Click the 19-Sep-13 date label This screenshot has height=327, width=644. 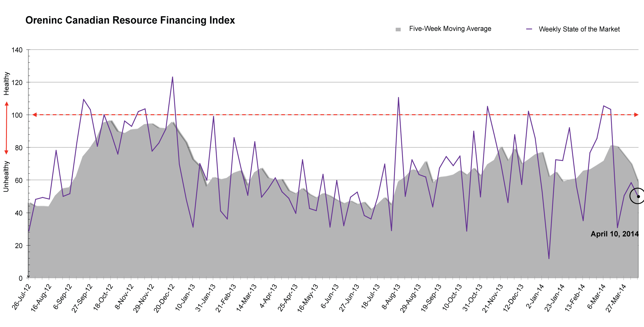[431, 298]
